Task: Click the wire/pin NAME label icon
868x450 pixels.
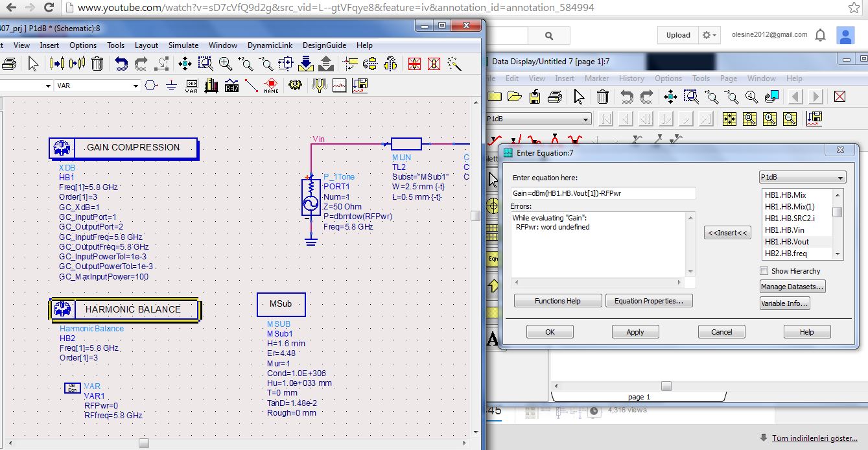Action: pos(271,86)
